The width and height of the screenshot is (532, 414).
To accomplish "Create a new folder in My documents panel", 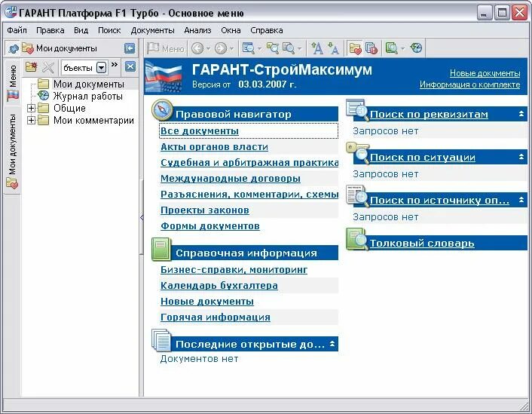I will coord(31,67).
